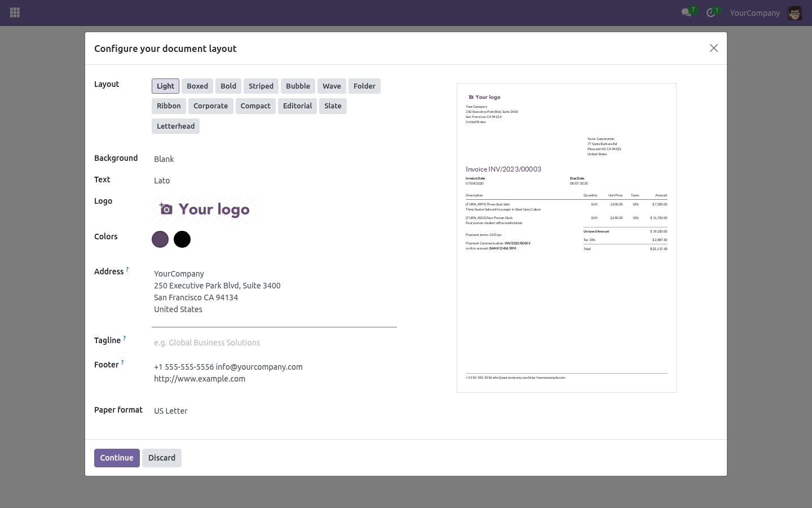This screenshot has height=508, width=812.
Task: Edit the Footer text field
Action: pos(274,373)
